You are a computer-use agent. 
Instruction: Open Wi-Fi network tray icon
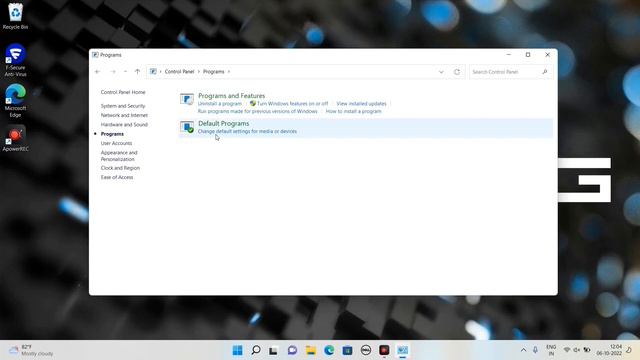pos(567,350)
